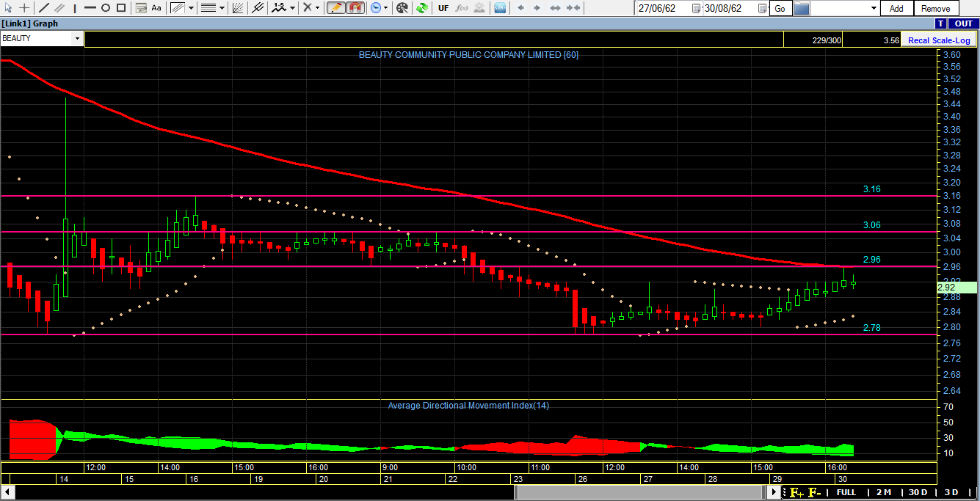The image size is (980, 501).
Task: Click the Go button
Action: point(780,8)
